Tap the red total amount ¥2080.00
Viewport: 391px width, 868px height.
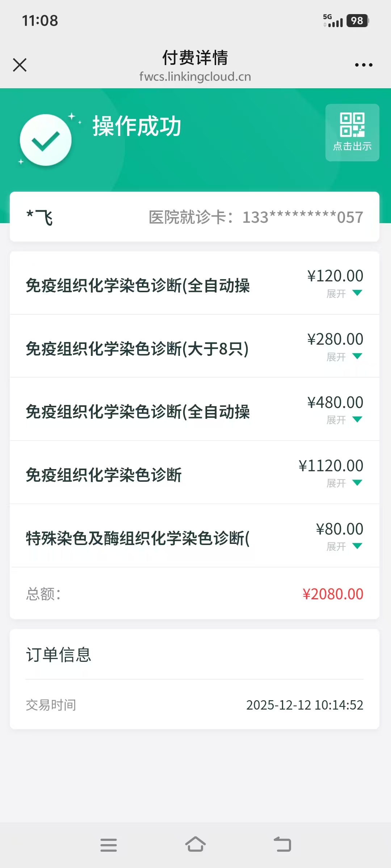pyautogui.click(x=333, y=594)
